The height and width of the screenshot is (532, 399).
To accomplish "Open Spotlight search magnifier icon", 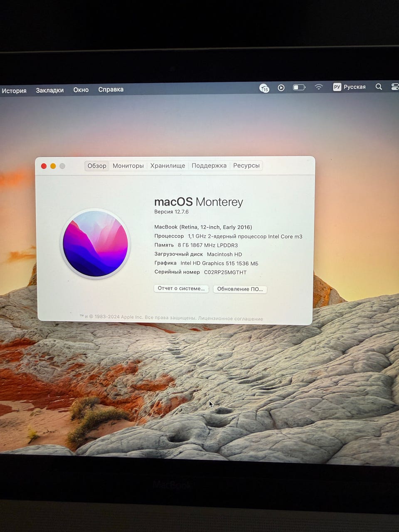I will coord(379,86).
